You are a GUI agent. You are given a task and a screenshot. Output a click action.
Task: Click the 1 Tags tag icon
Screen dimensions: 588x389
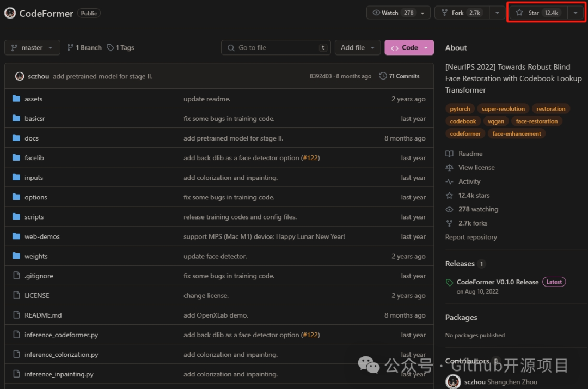(110, 47)
